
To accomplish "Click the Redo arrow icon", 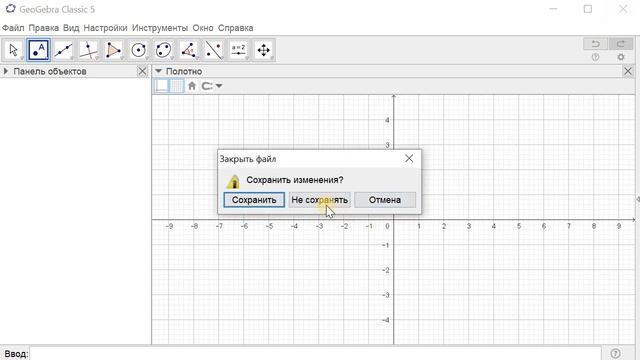I will pyautogui.click(x=621, y=44).
